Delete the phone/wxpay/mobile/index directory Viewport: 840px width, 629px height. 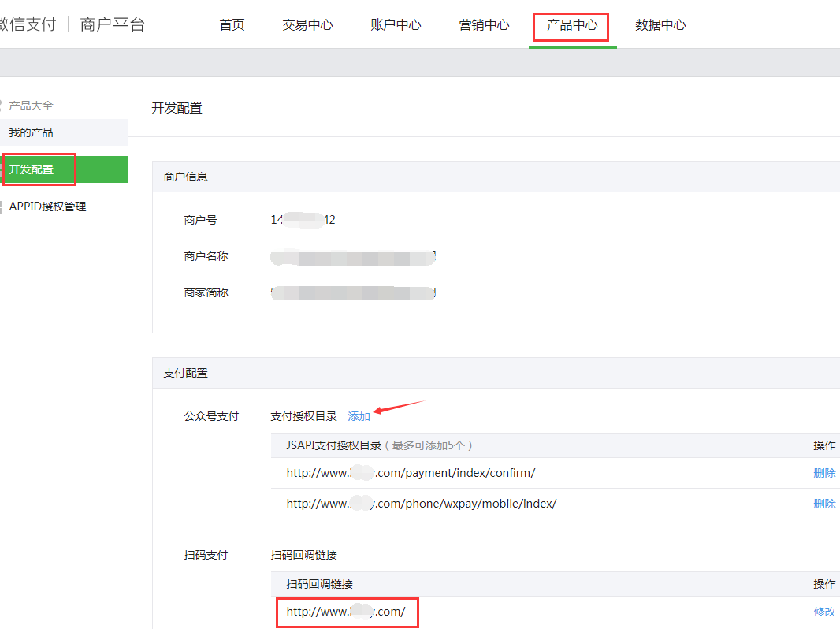(x=824, y=504)
